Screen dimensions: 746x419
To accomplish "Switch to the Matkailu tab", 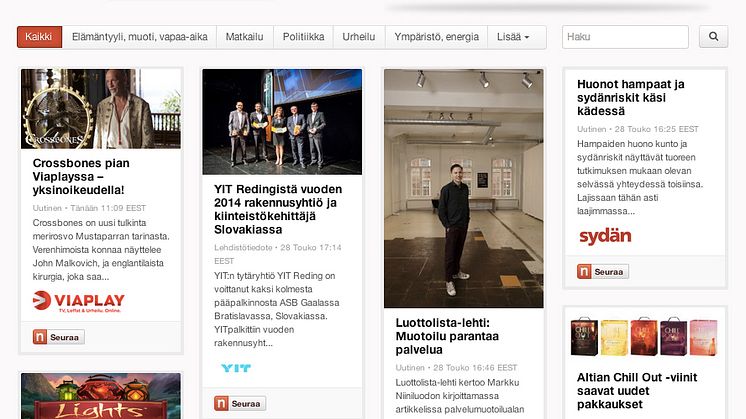I will click(245, 37).
